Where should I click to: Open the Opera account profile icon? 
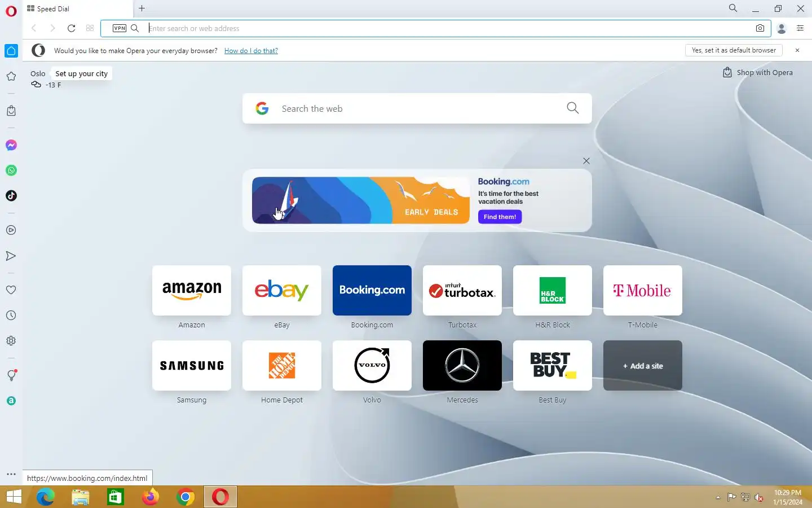point(782,28)
